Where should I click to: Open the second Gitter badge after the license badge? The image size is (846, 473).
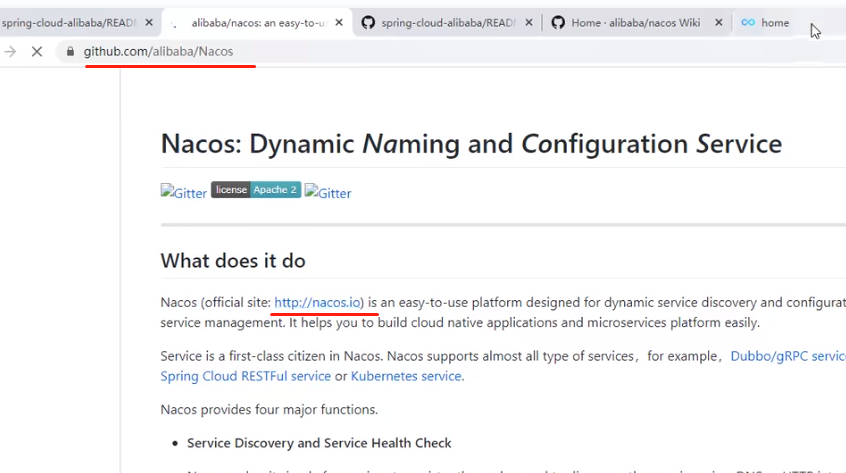point(328,193)
